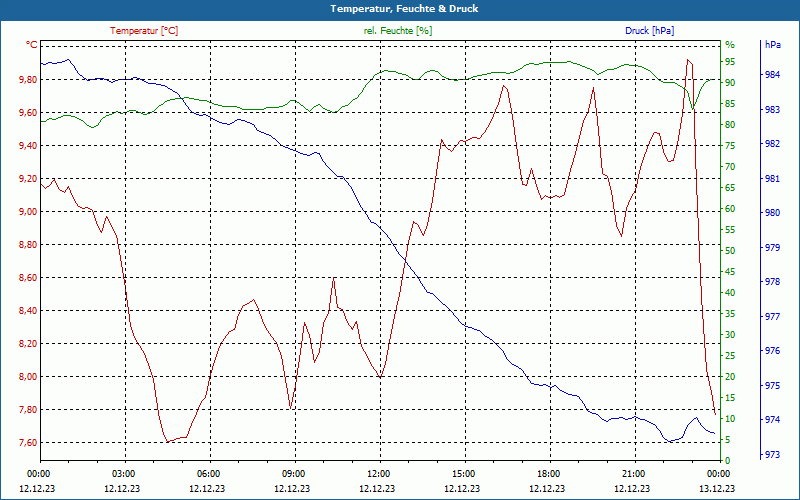Click the 981 hPa pressure axis value
The image size is (800, 500).
click(773, 179)
